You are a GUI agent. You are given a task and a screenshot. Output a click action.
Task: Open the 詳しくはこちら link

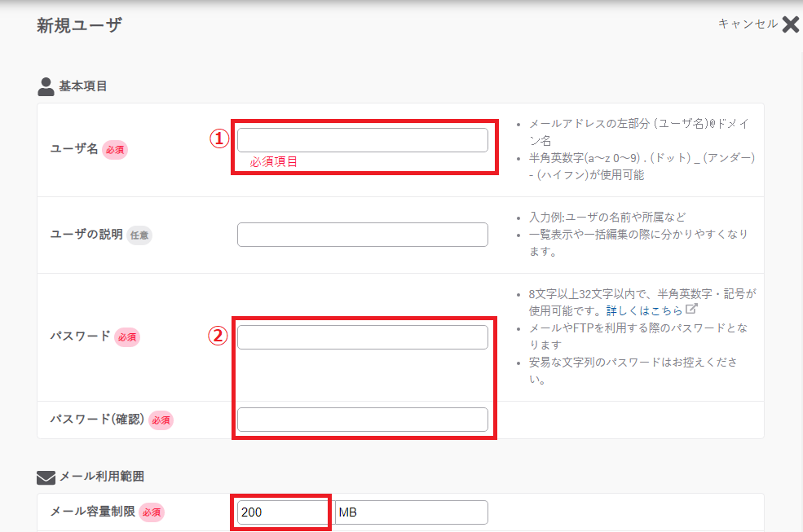click(644, 310)
